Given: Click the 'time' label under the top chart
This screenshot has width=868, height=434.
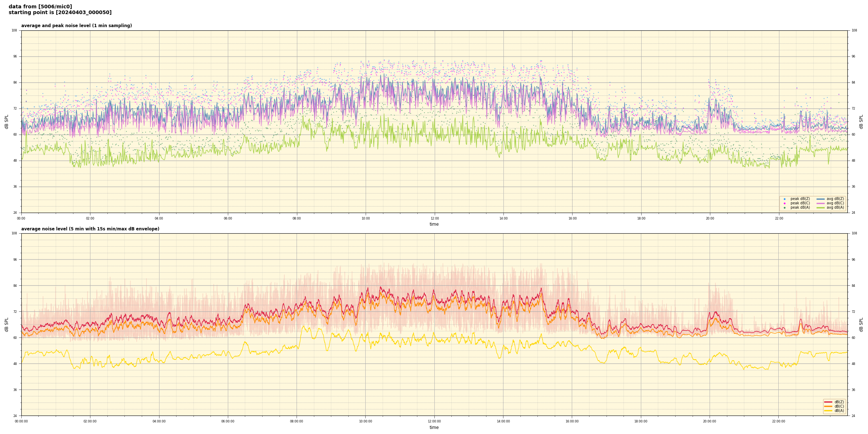Looking at the screenshot, I should pyautogui.click(x=434, y=224).
